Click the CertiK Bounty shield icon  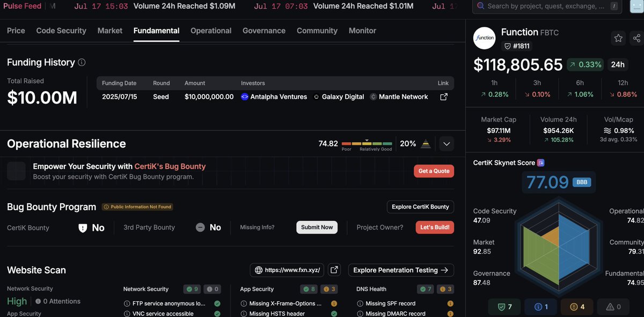(83, 228)
